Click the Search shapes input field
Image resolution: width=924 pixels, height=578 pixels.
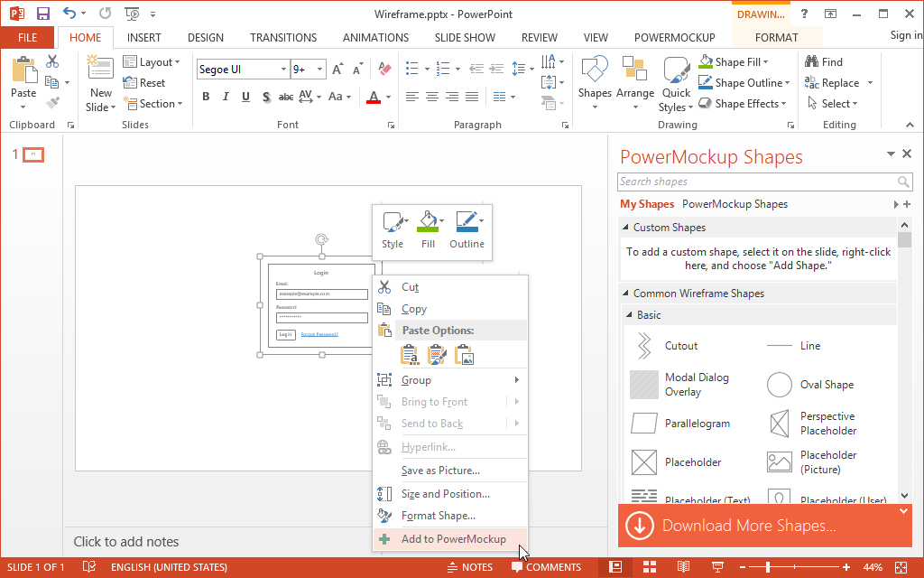pyautogui.click(x=758, y=182)
